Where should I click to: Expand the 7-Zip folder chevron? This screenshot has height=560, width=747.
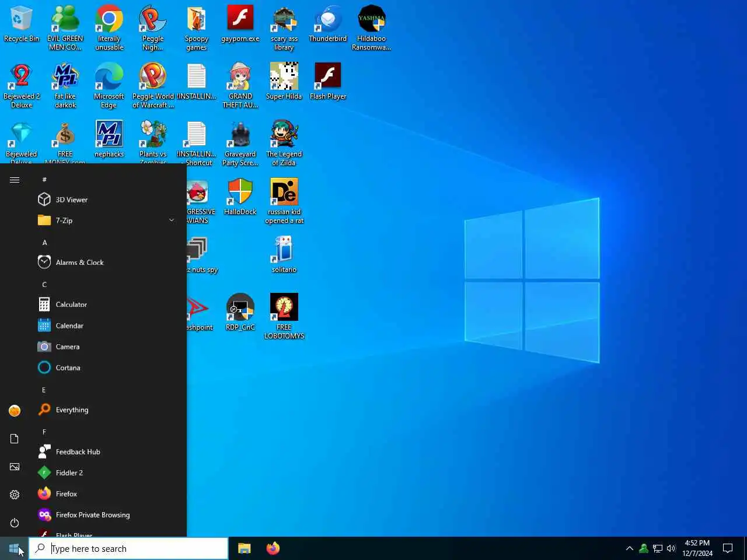pyautogui.click(x=172, y=220)
